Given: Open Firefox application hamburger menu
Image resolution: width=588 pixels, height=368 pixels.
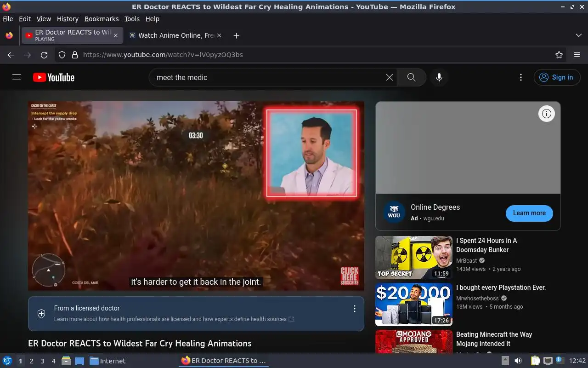Looking at the screenshot, I should pyautogui.click(x=577, y=55).
